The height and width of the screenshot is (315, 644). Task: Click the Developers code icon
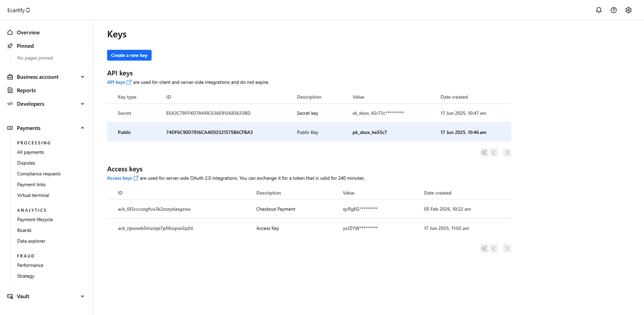click(10, 104)
